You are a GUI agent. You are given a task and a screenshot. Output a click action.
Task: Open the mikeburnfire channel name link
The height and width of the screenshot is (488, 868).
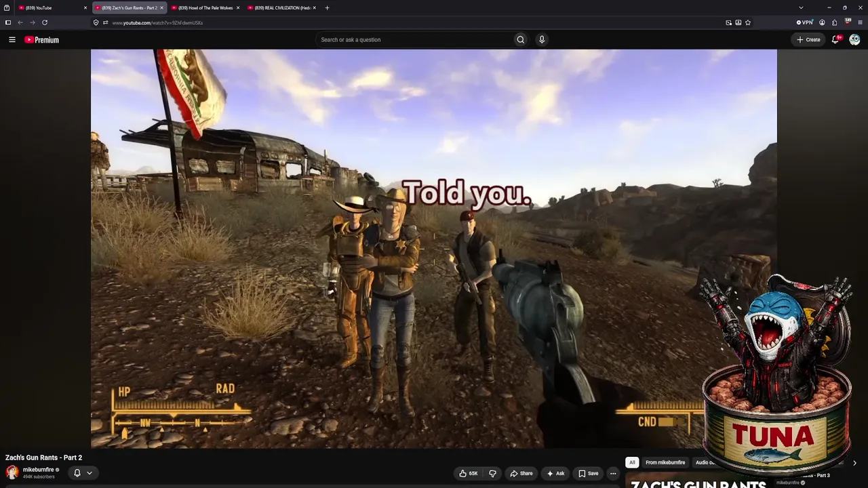[38, 470]
